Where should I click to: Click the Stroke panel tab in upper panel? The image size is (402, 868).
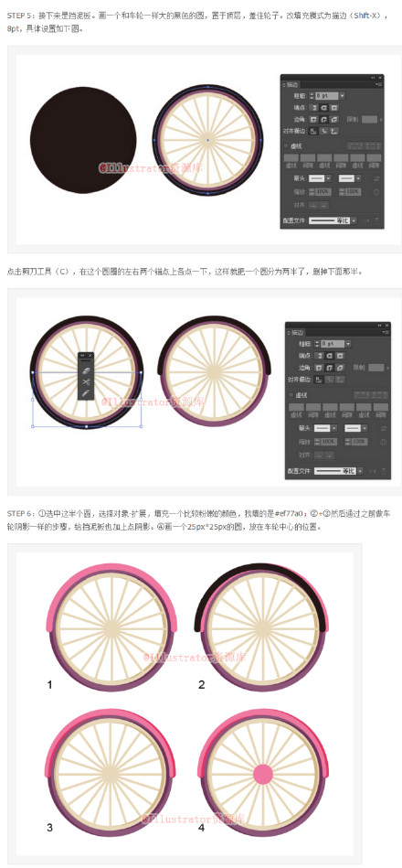(291, 85)
